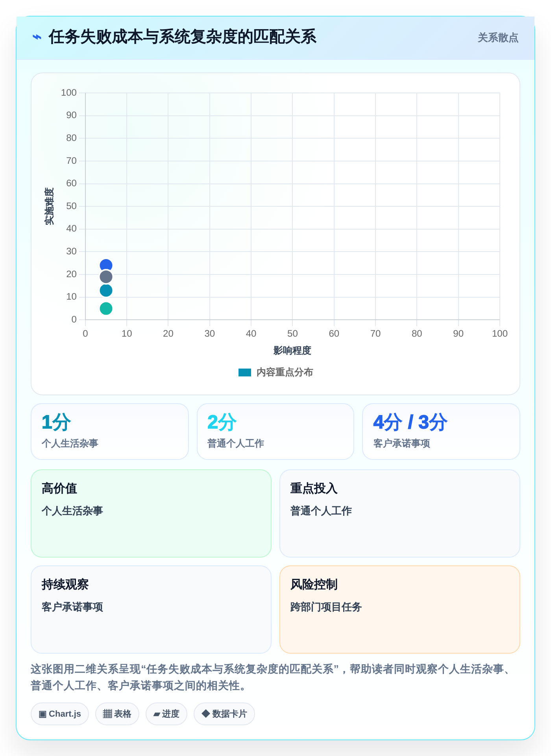The height and width of the screenshot is (756, 551).
Task: Click the x-axis tick label 50
Action: (x=292, y=334)
